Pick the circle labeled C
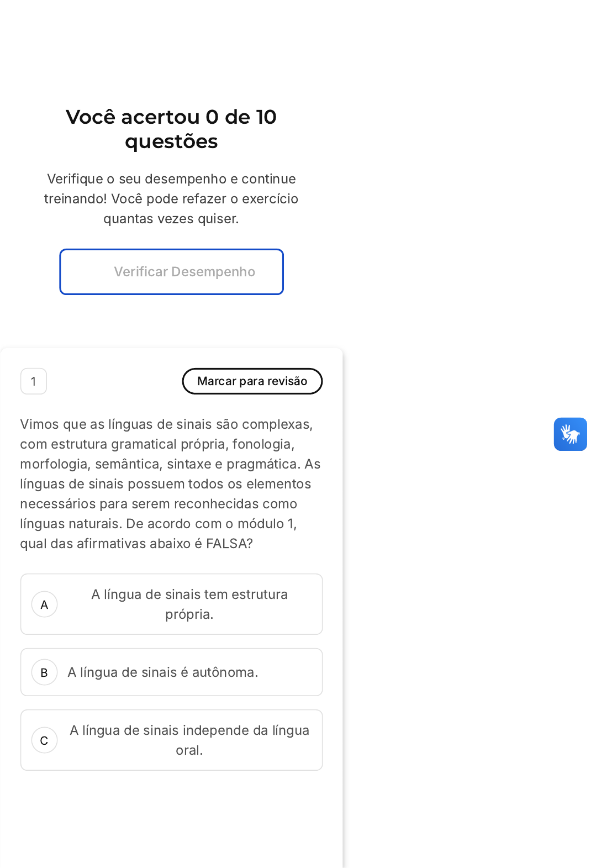Screen dimensions: 596x868 [x=44, y=740]
